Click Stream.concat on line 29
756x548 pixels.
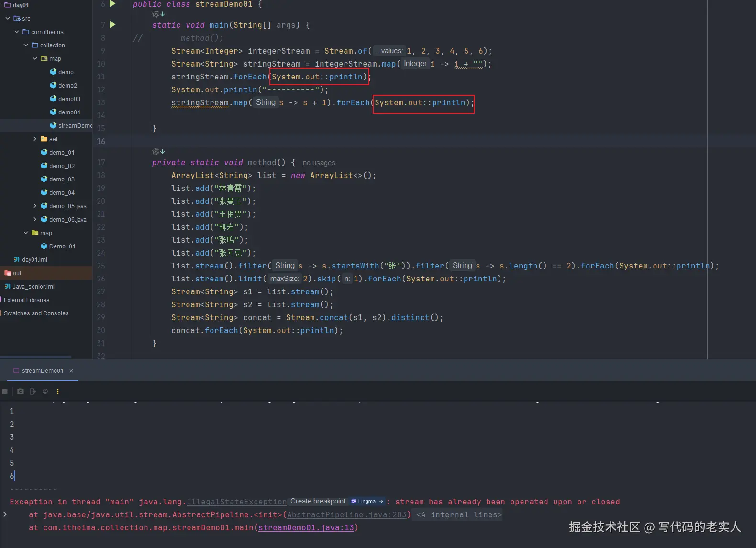coord(317,317)
